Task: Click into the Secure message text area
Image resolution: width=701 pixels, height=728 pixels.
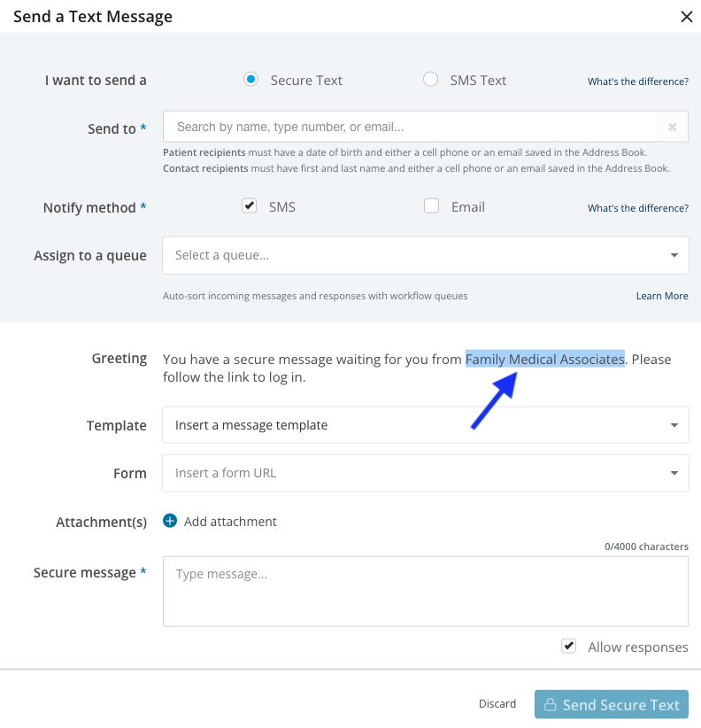Action: pos(425,592)
